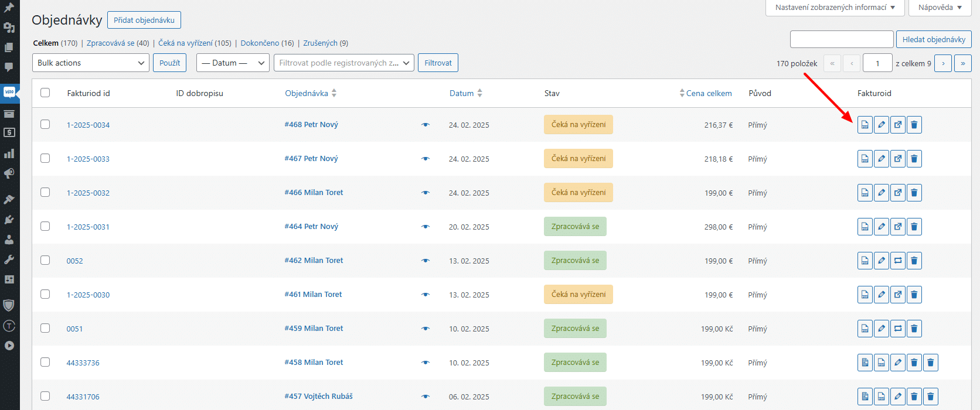The width and height of the screenshot is (980, 410).
Task: Click the Přidat objednávku button
Action: point(144,20)
